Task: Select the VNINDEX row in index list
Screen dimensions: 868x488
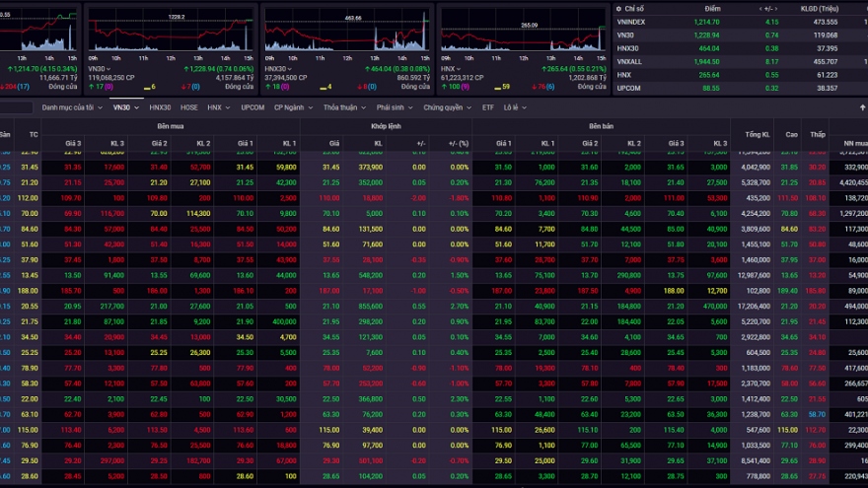Action: (631, 21)
